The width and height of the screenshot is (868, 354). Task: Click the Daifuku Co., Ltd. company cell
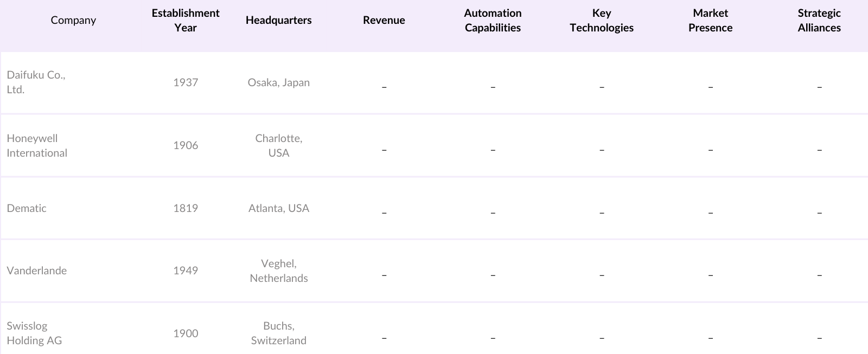[36, 82]
